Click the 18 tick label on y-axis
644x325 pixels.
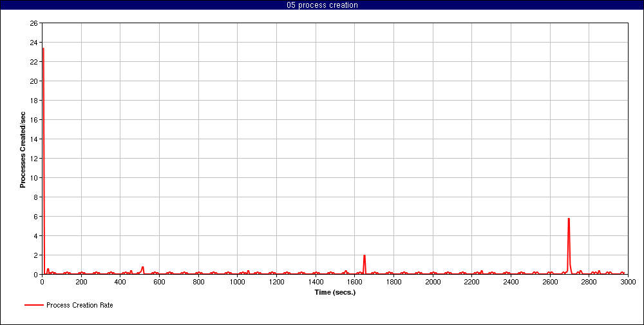click(x=33, y=101)
